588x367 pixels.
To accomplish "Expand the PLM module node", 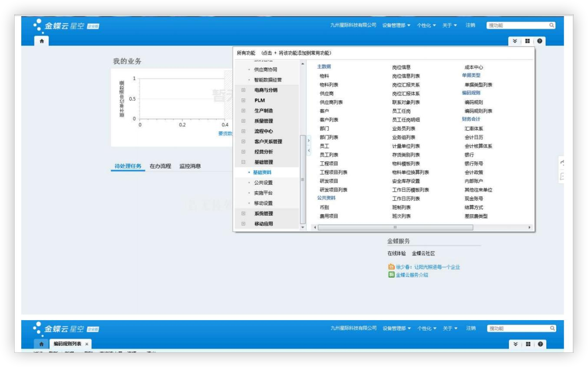I will coord(243,100).
